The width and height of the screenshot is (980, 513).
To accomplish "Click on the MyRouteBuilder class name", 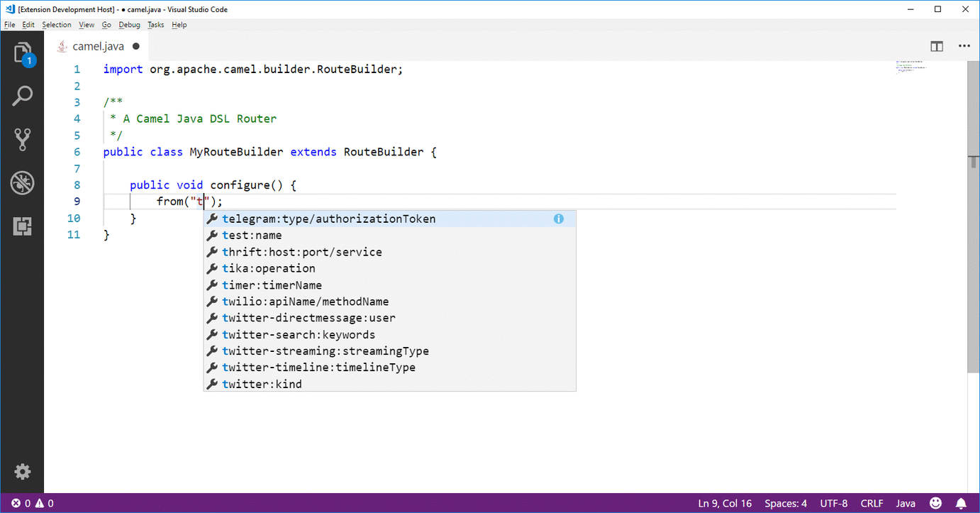I will 236,152.
